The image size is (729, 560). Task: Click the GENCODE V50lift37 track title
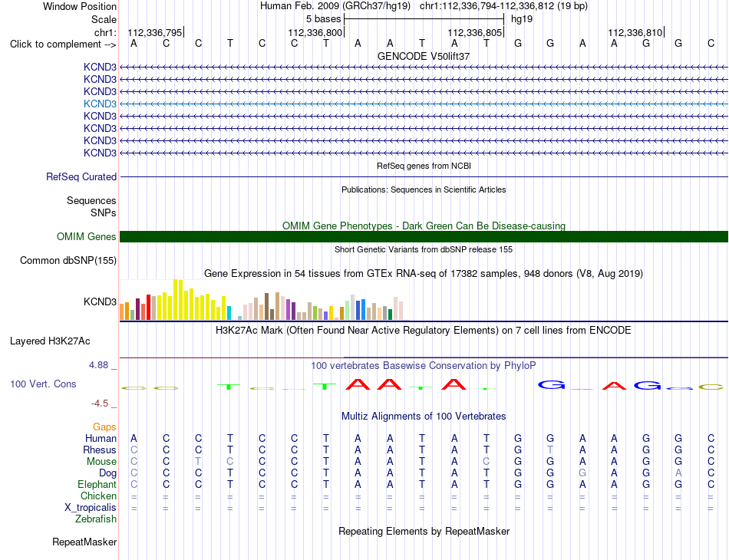[424, 56]
